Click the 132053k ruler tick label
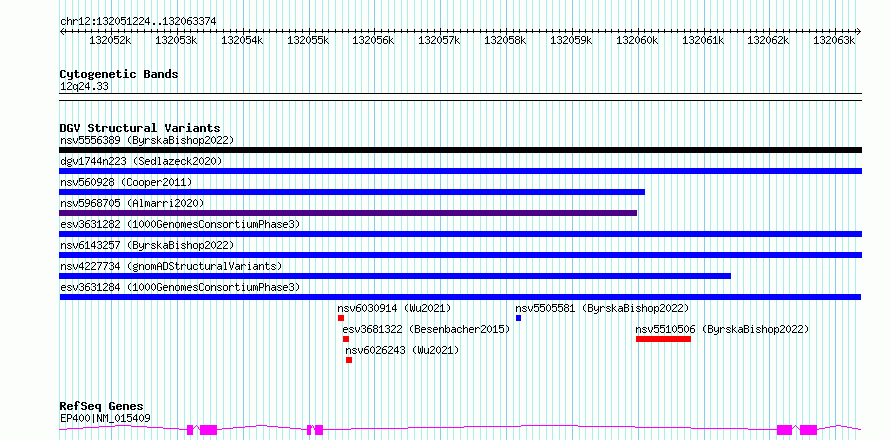 [176, 40]
